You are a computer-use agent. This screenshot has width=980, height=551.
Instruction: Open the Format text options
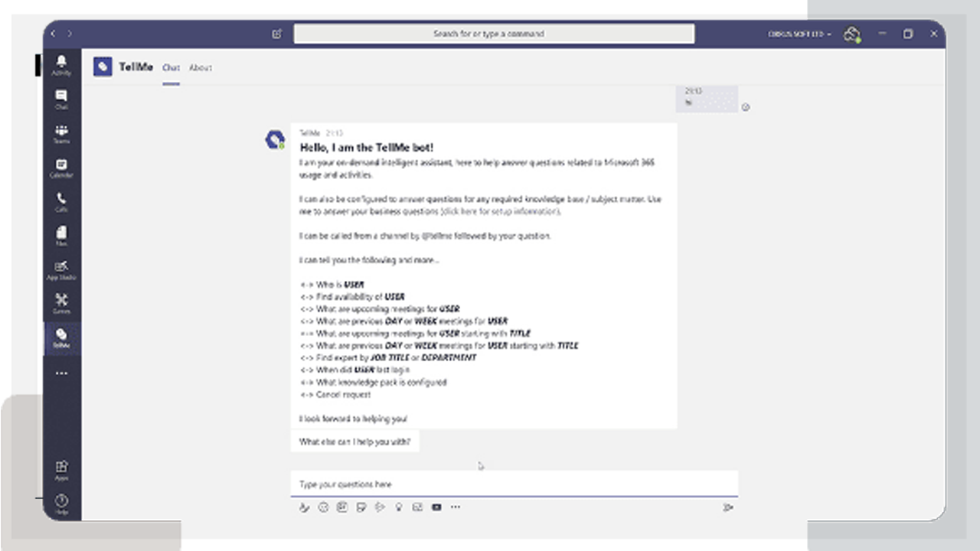pos(304,507)
